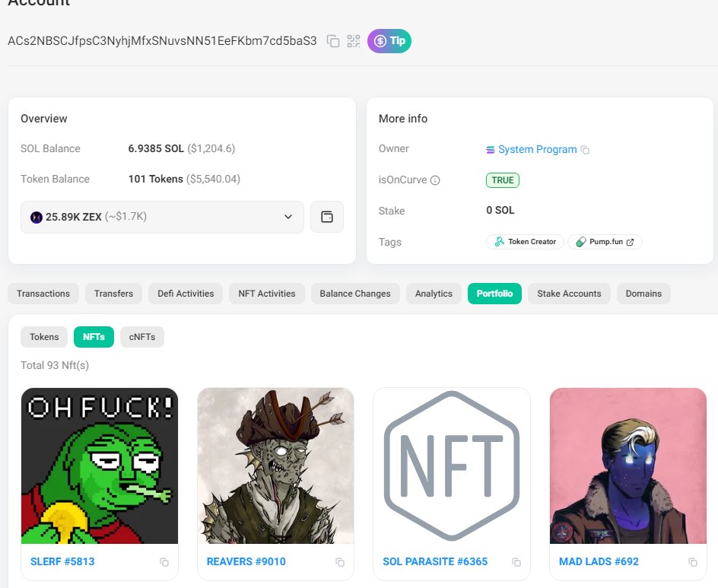Open the Pump.fun tag link
This screenshot has width=718, height=588.
tap(605, 242)
